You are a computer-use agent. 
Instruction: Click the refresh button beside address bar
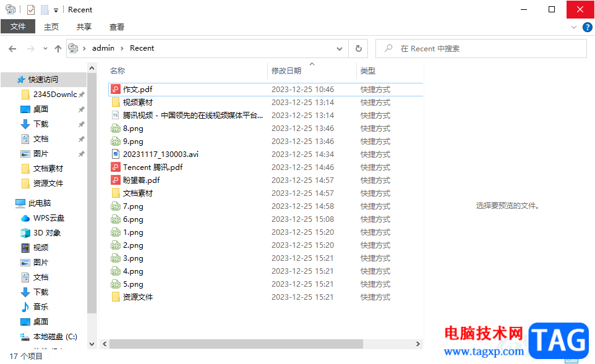click(x=358, y=49)
